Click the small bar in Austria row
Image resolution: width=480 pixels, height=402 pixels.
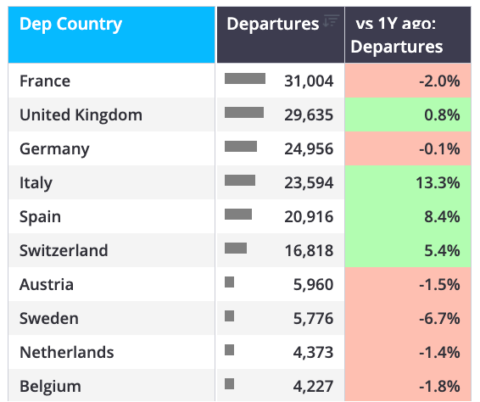point(229,282)
